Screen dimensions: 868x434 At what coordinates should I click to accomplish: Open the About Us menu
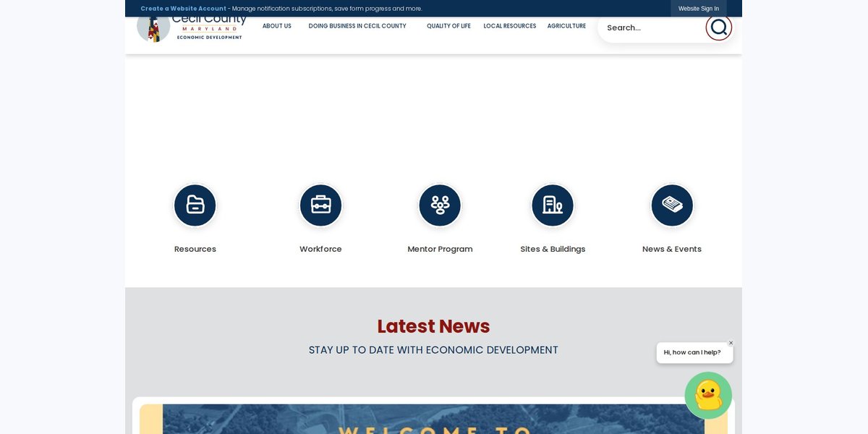pos(277,26)
